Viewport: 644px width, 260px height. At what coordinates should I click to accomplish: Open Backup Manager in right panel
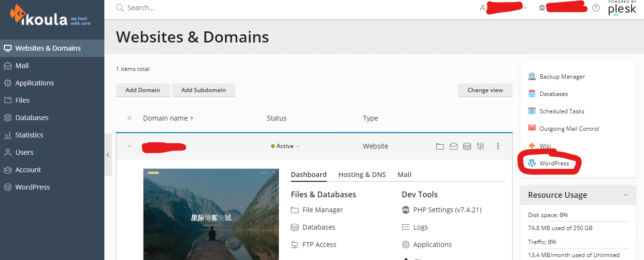tap(562, 77)
